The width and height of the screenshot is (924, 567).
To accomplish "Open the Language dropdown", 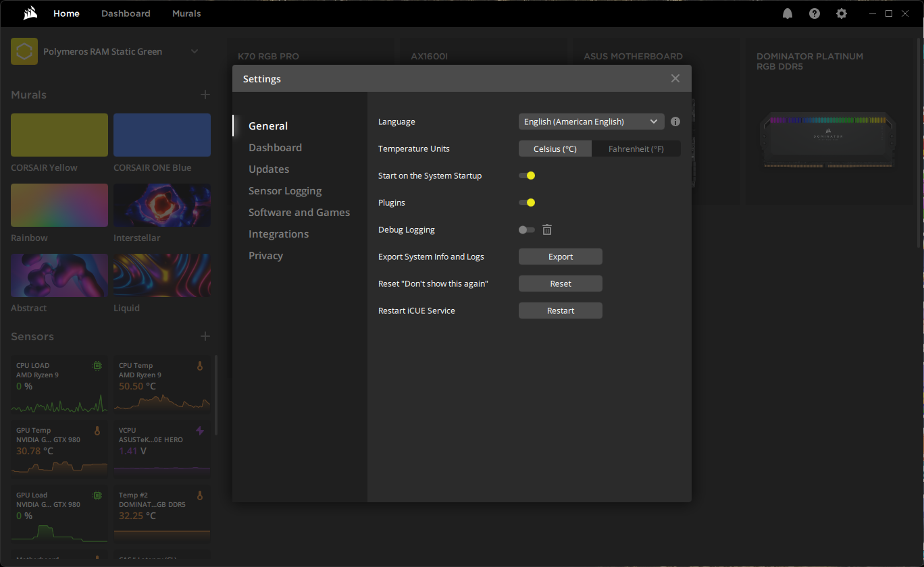I will point(591,122).
